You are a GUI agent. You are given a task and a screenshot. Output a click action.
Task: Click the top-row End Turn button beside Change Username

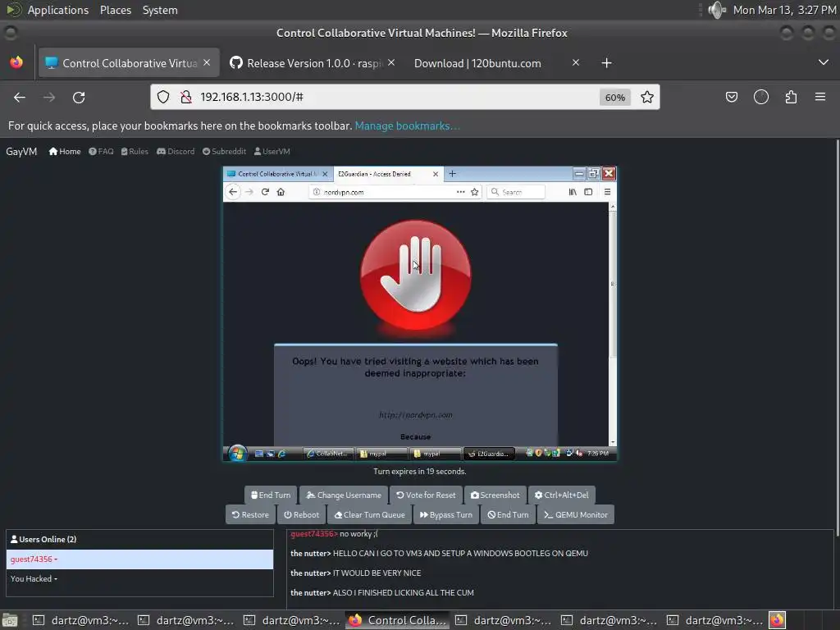(271, 495)
